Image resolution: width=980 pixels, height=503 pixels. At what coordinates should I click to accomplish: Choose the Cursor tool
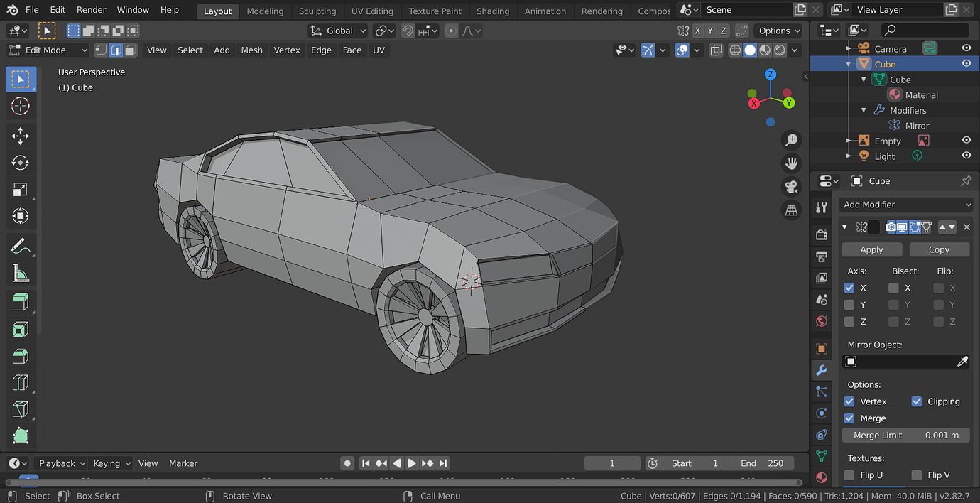pyautogui.click(x=21, y=107)
